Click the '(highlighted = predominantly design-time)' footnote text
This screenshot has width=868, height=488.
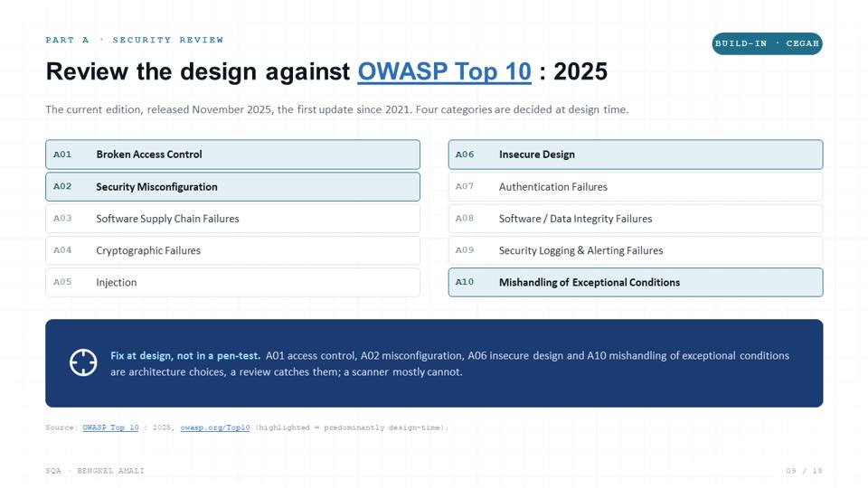[x=352, y=427]
